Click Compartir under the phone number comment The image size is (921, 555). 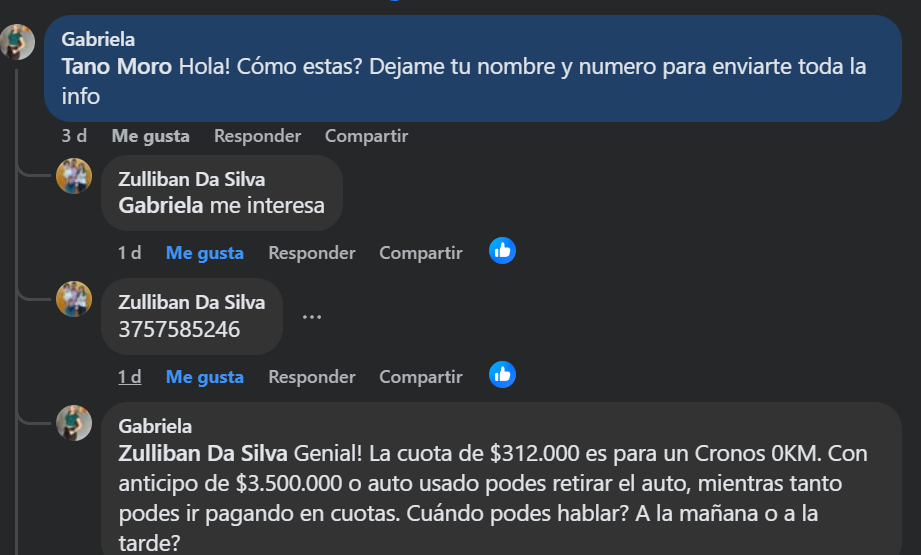pos(420,377)
